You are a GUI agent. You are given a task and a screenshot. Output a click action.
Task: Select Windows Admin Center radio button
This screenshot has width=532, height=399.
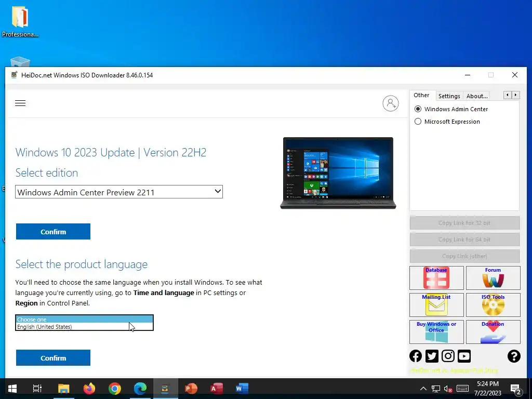tap(418, 109)
